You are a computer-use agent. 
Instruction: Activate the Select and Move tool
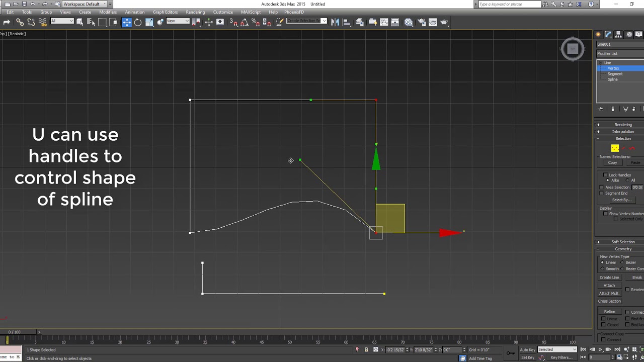point(126,22)
